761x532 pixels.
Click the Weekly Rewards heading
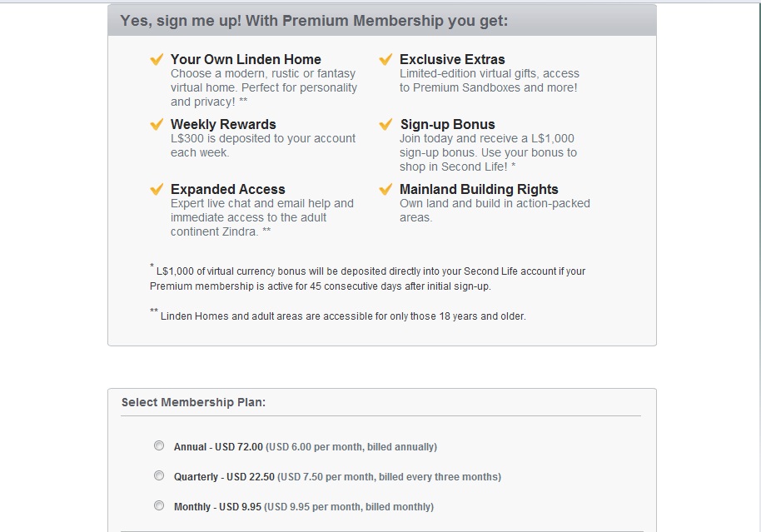tap(223, 125)
